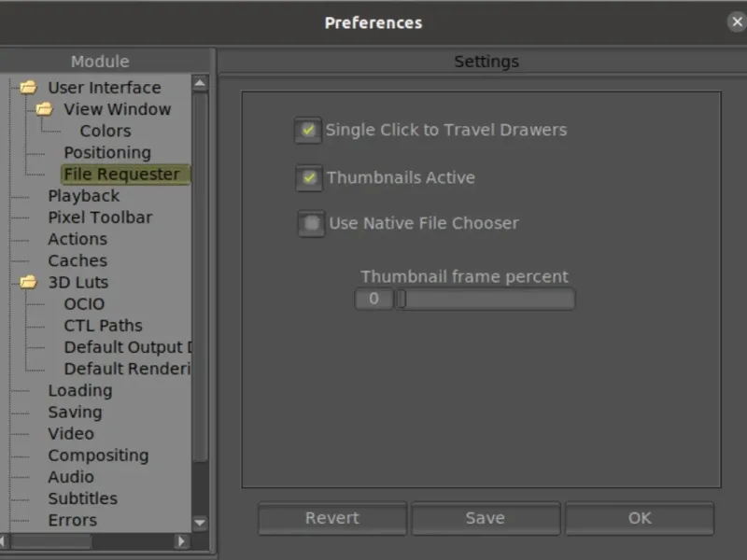Screen dimensions: 747x560
Task: Select the Caches module
Action: [78, 260]
